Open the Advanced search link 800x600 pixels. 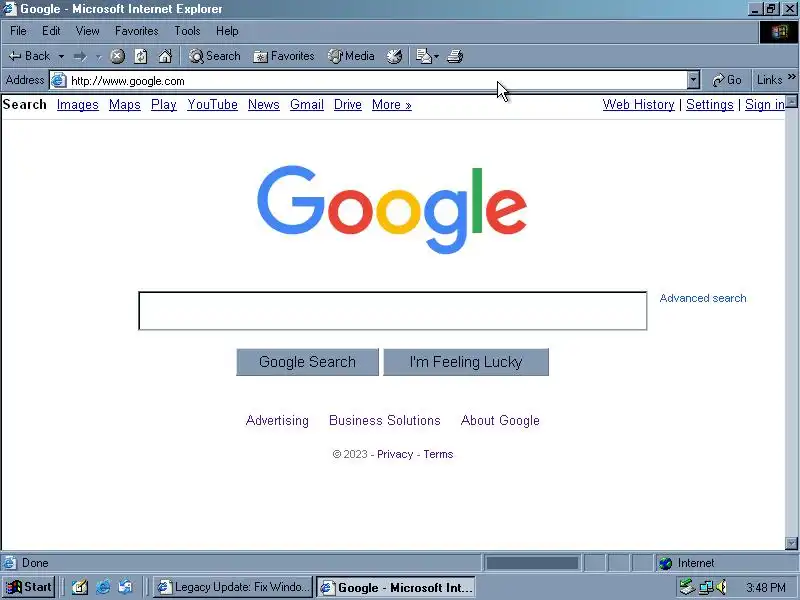click(703, 298)
